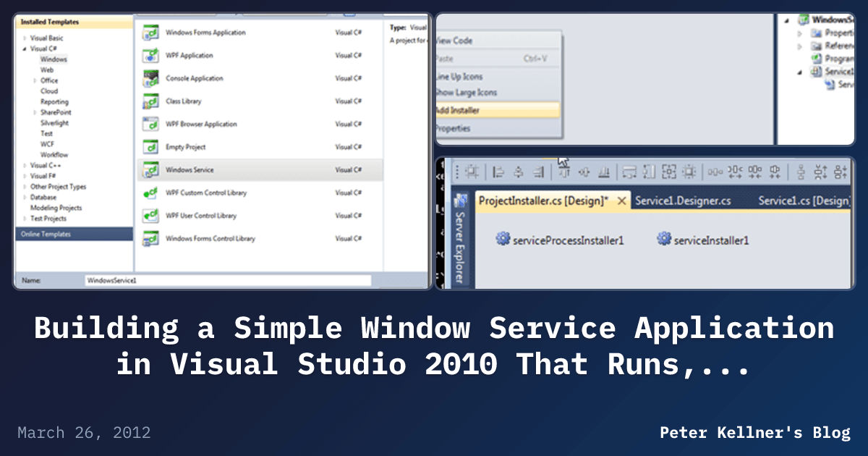The image size is (868, 456).
Task: Expand the Test Projects node
Action: [x=25, y=219]
